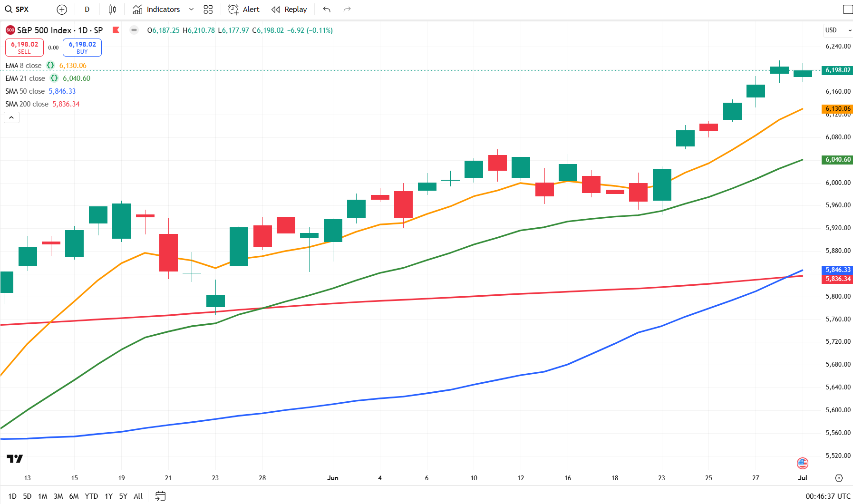Select the EMA 8 close indicator label
Screen dimensions: 853x504
pyautogui.click(x=23, y=66)
